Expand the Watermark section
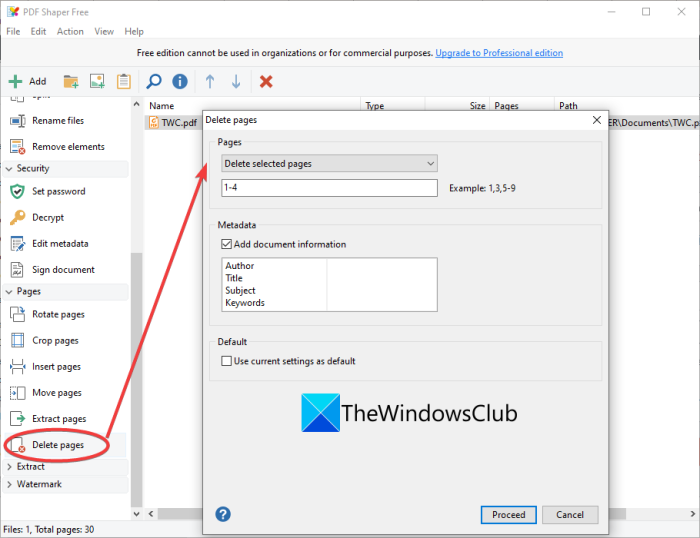This screenshot has height=538, width=700. pos(9,484)
